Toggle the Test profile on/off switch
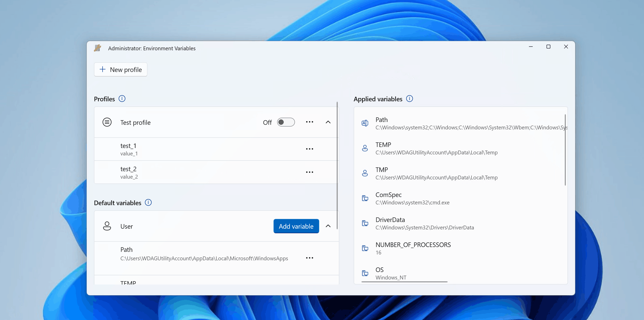 [x=286, y=122]
